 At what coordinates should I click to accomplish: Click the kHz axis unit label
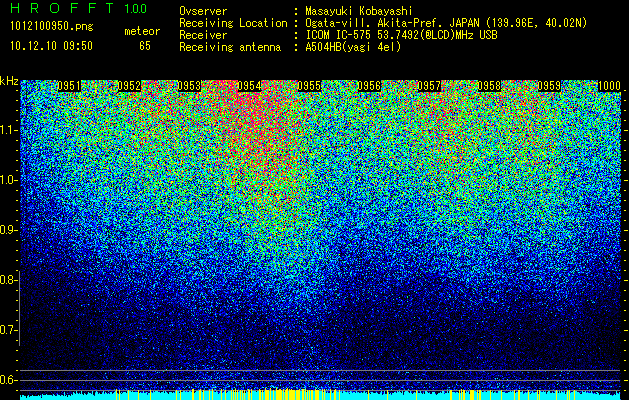[x=9, y=81]
